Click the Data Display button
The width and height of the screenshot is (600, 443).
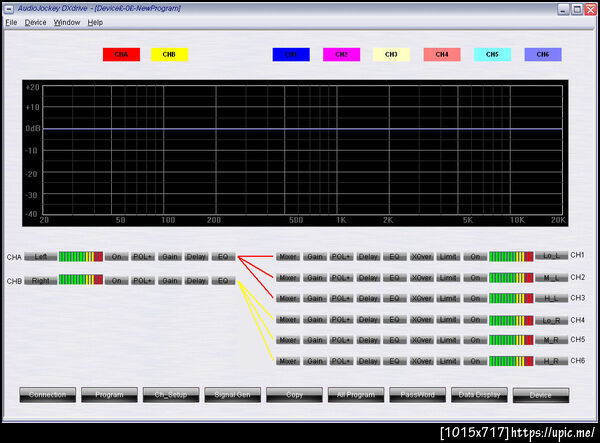coord(479,395)
